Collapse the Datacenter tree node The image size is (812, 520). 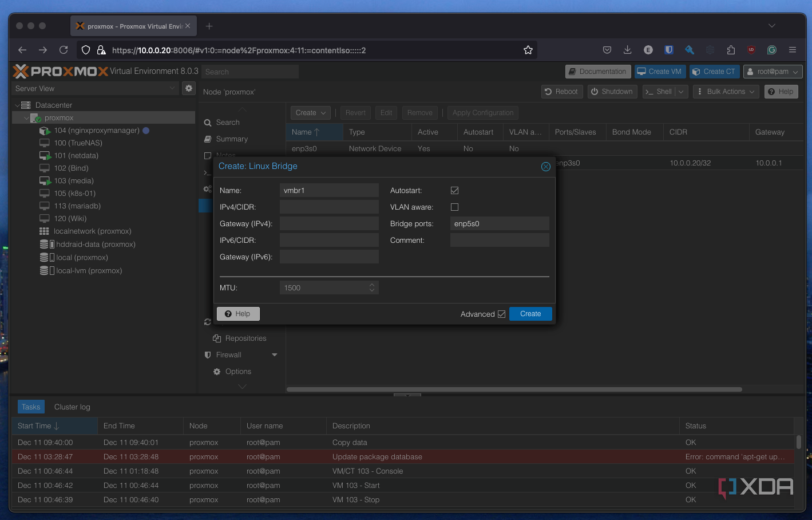pyautogui.click(x=17, y=105)
